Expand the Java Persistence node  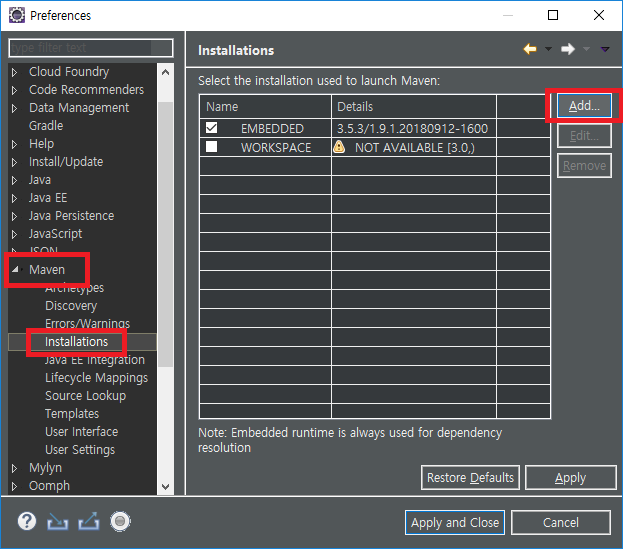tap(15, 216)
